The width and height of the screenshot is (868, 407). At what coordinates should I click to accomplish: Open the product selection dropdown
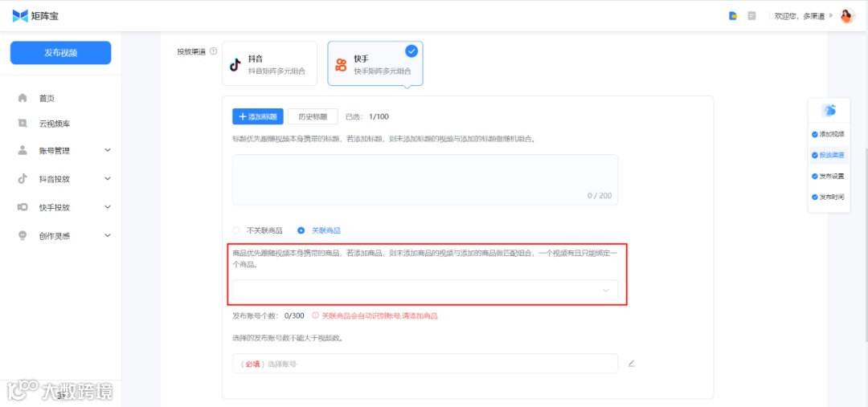(425, 291)
